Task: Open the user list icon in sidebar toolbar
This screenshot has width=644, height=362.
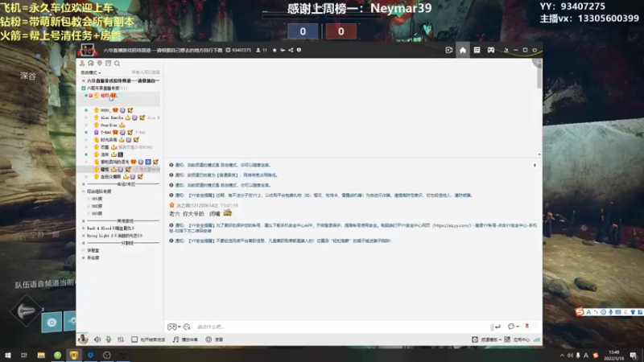Action: pos(82,64)
